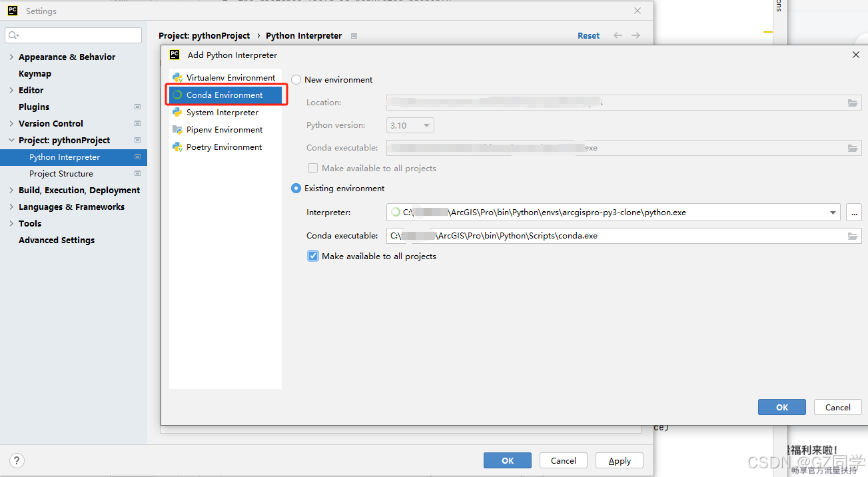Click the help question mark icon

tap(17, 460)
